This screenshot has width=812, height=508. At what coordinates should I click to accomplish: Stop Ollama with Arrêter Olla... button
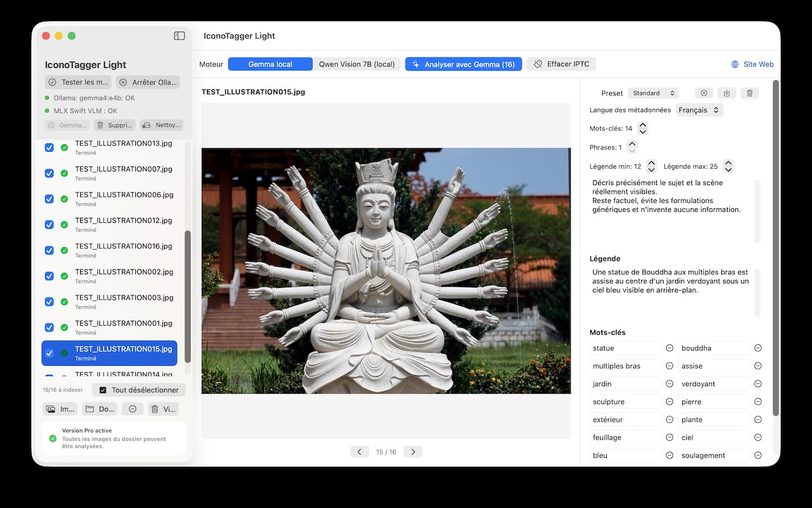[x=148, y=82]
